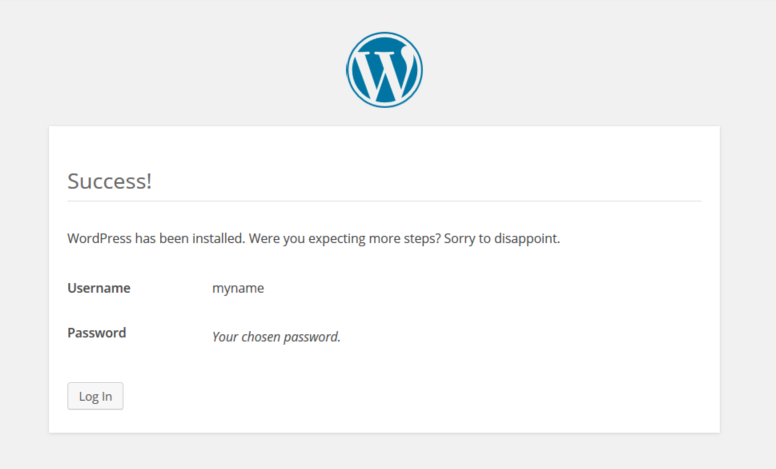Screen dimensions: 776x469
Task: Click the word 'password.' in the italic note
Action: click(314, 337)
